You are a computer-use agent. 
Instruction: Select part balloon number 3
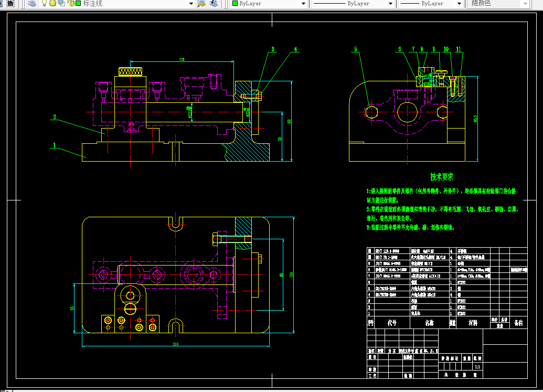(273, 49)
